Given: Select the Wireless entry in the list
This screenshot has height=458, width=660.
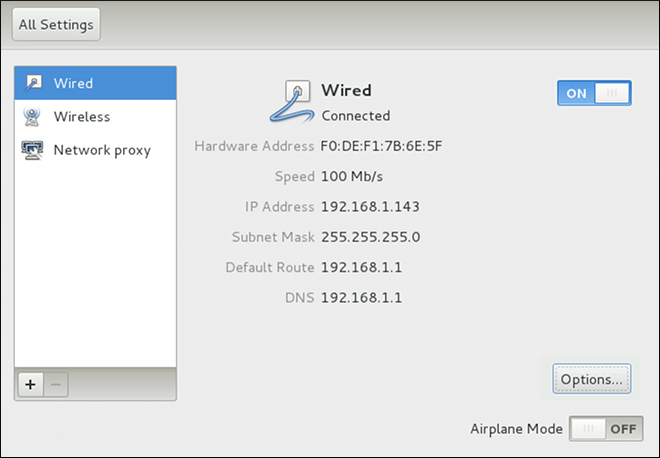Looking at the screenshot, I should [x=96, y=117].
